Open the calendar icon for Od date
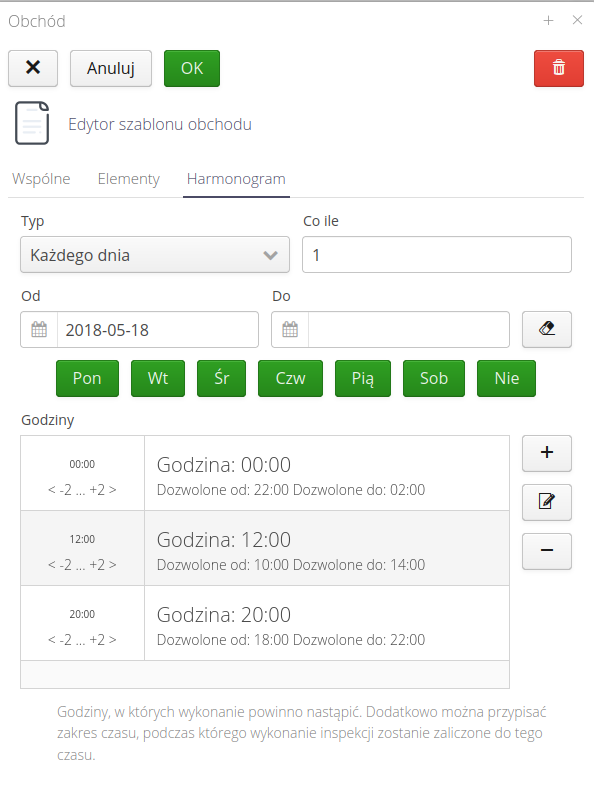Image resolution: width=594 pixels, height=788 pixels. (x=39, y=330)
